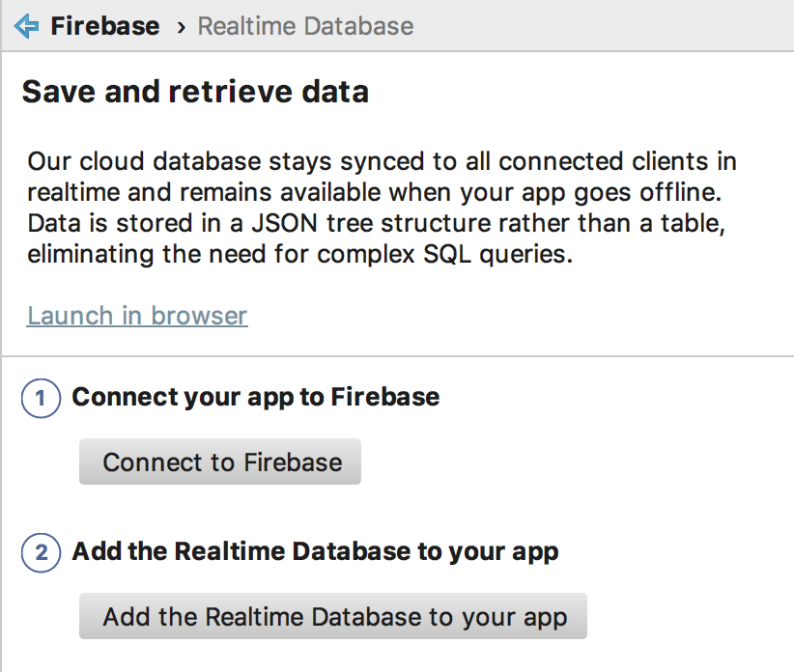This screenshot has width=794, height=672.
Task: Go to Firebase in the breadcrumb
Action: 105,26
